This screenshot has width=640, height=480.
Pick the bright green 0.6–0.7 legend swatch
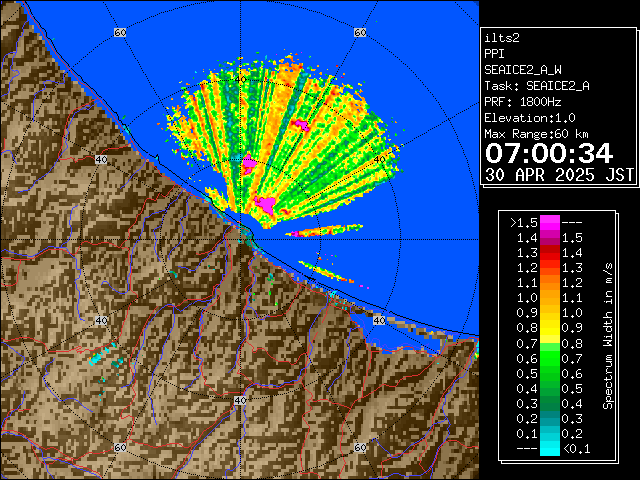coord(550,358)
